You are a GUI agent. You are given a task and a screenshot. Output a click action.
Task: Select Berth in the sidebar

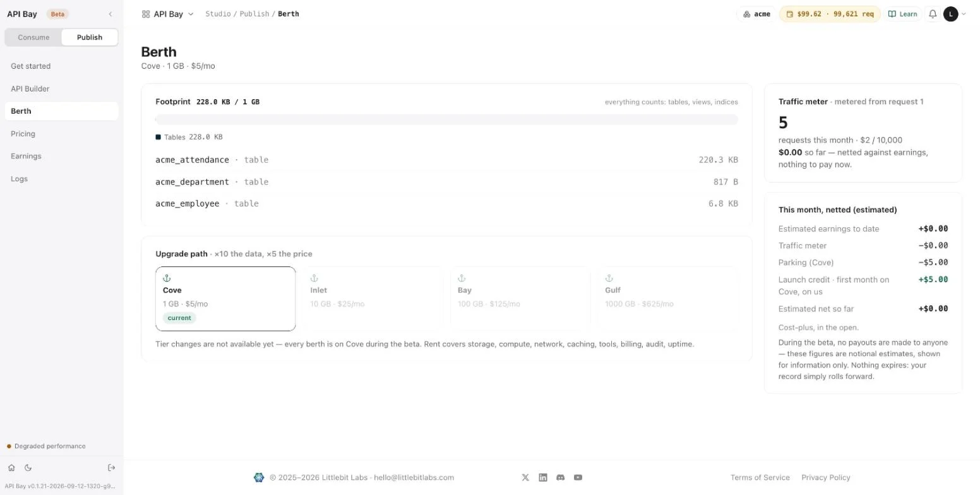click(61, 111)
